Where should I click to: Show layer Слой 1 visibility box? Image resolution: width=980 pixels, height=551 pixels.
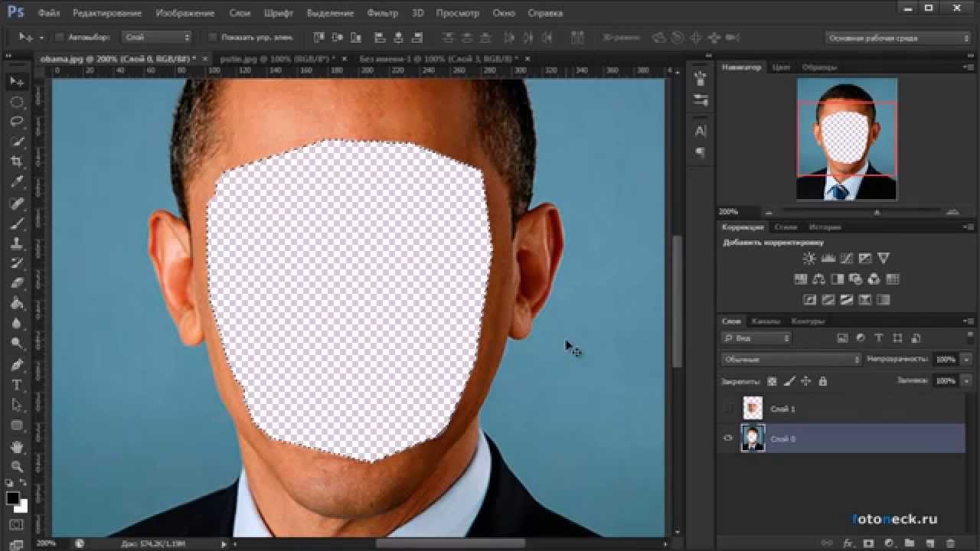tap(728, 409)
